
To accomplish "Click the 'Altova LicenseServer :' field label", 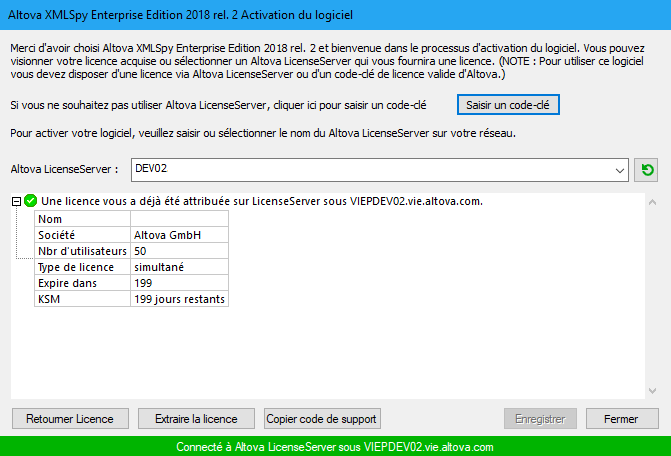I will pos(64,169).
